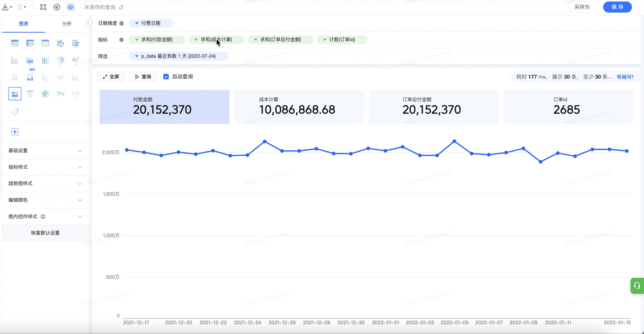Click the dashed plus add-chart icon
Viewport: 644px width, 334px height.
click(x=15, y=132)
